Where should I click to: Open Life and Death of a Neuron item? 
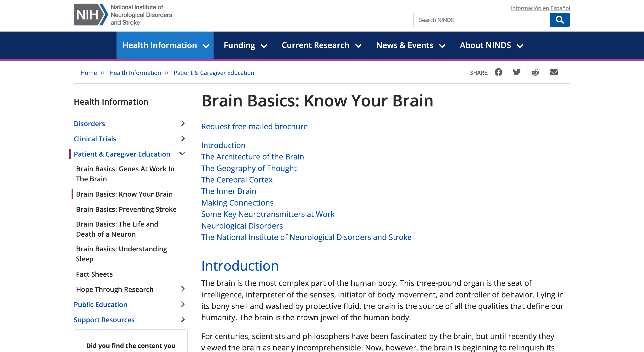click(x=117, y=229)
